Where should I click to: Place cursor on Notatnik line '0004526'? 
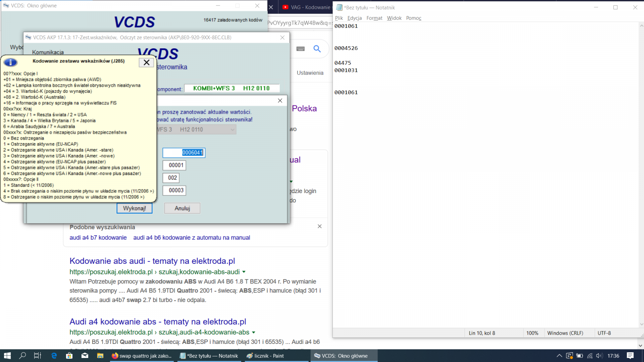coord(346,48)
